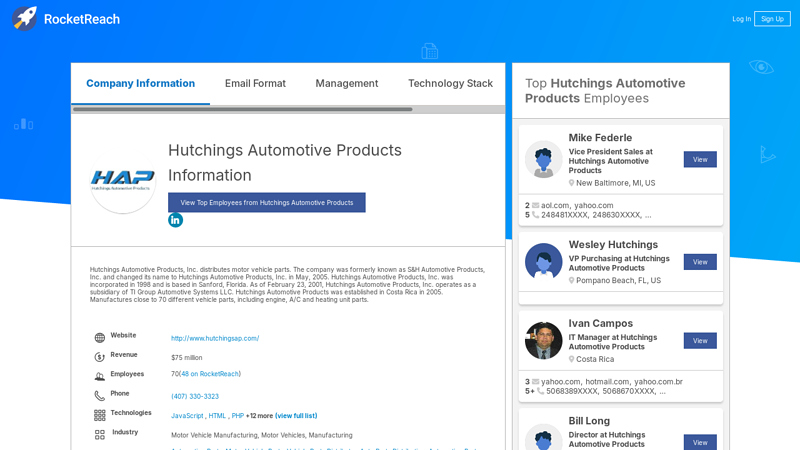
Task: Click View Top Employees from Hutchings Automotive Products
Action: (x=267, y=203)
